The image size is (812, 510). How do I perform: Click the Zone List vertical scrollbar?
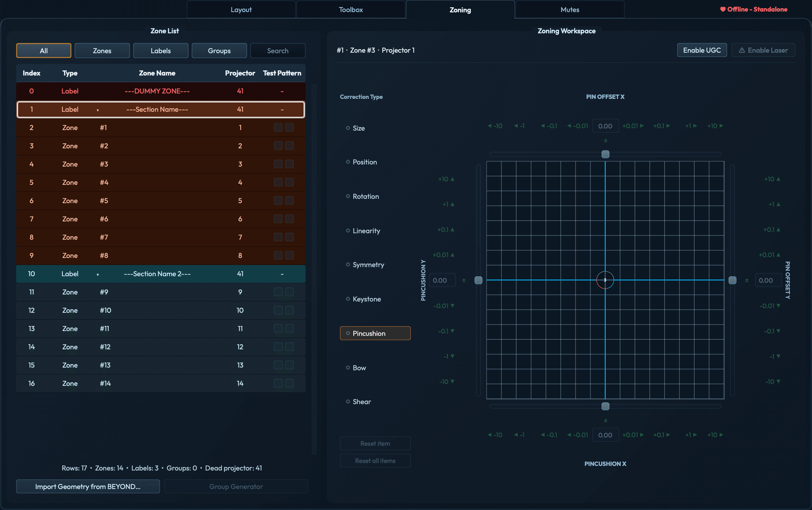[x=314, y=269]
